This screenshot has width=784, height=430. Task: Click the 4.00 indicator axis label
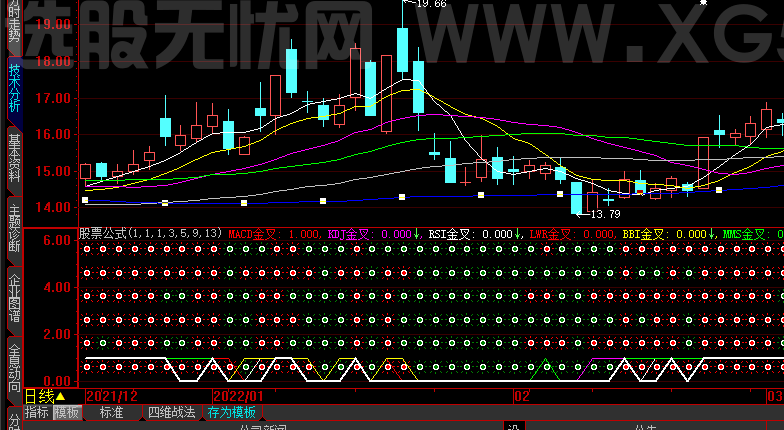(x=57, y=288)
